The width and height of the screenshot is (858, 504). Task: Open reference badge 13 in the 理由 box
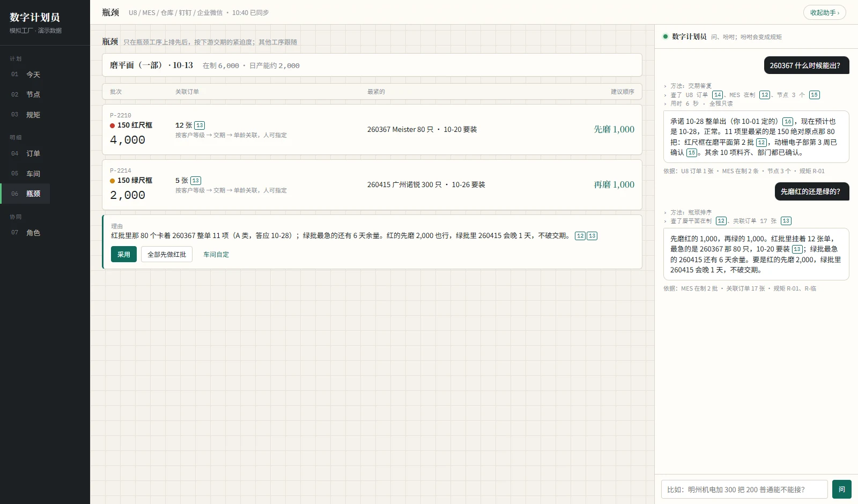[592, 236]
